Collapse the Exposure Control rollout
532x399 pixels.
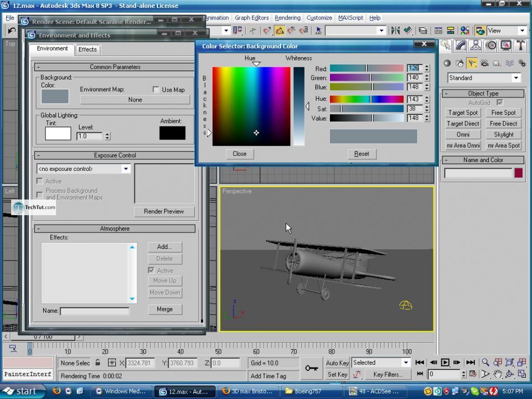[x=115, y=155]
